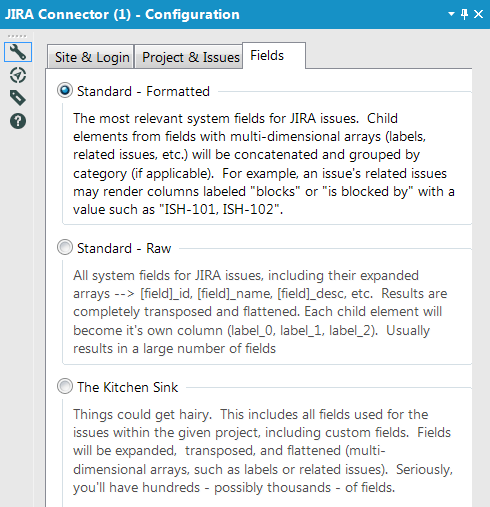Viewport: 490px width, 507px height.
Task: Switch to the Project & Issues tab
Action: tap(189, 57)
